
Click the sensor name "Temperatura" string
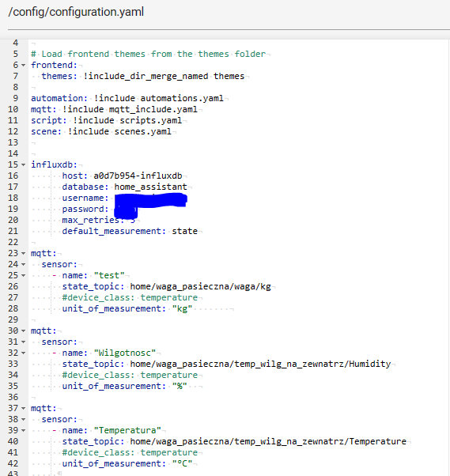click(x=127, y=430)
